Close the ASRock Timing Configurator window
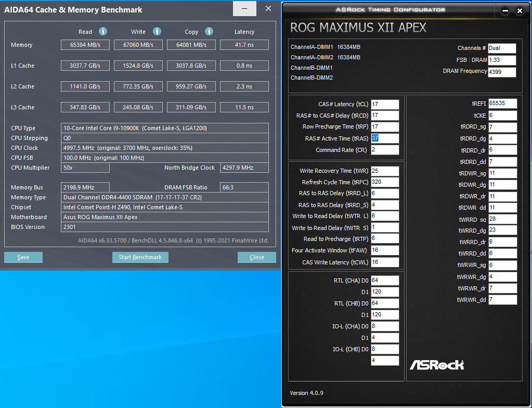 click(520, 11)
